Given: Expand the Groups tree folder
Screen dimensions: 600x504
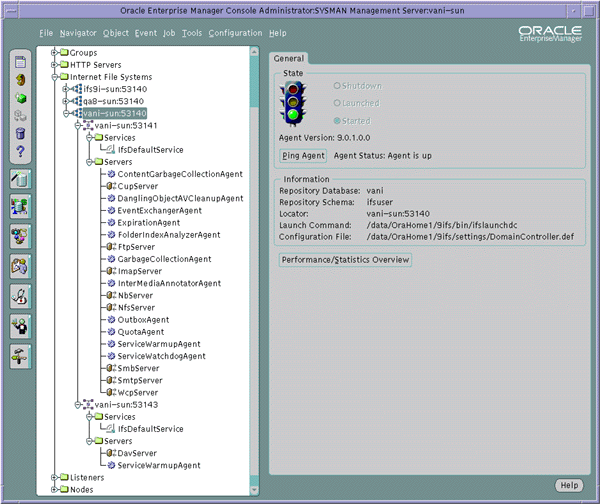Looking at the screenshot, I should pos(54,52).
